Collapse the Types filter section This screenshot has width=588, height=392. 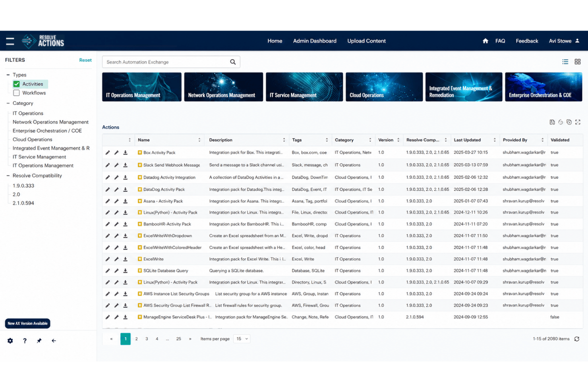coord(8,75)
